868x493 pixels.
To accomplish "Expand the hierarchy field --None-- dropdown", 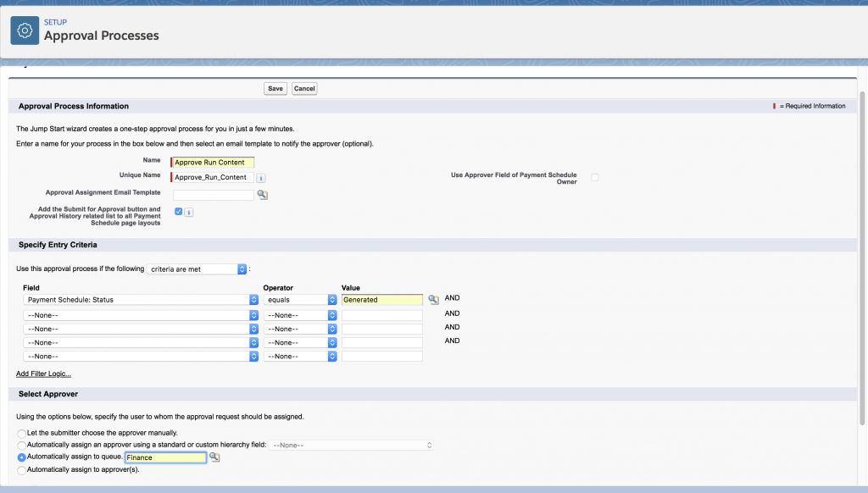I will [351, 445].
